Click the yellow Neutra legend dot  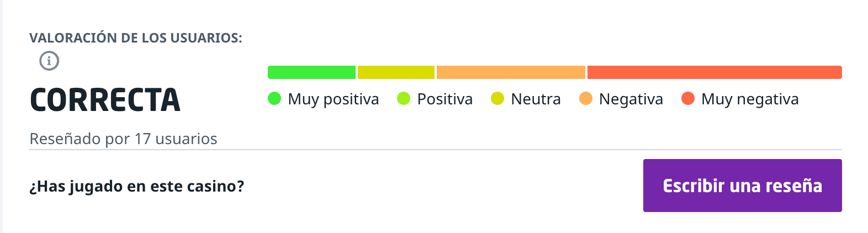coord(497,98)
